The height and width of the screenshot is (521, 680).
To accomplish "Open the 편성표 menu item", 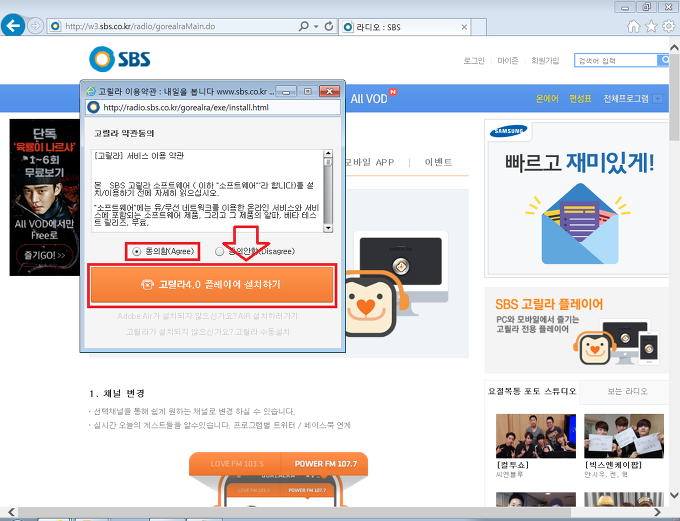I will pos(580,99).
